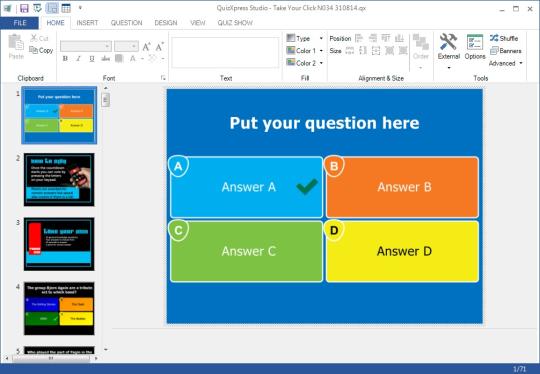
Task: Click the QuizXpress app icon at top left
Action: point(8,8)
